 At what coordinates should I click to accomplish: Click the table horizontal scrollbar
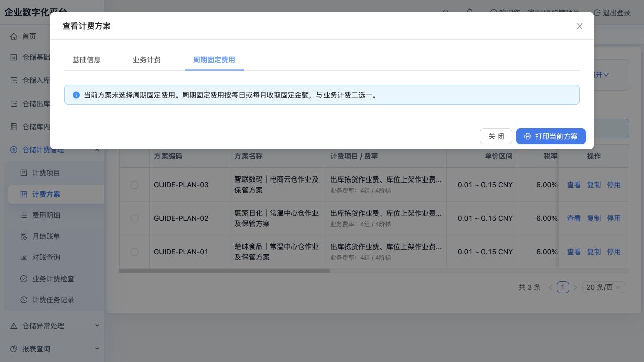224,271
